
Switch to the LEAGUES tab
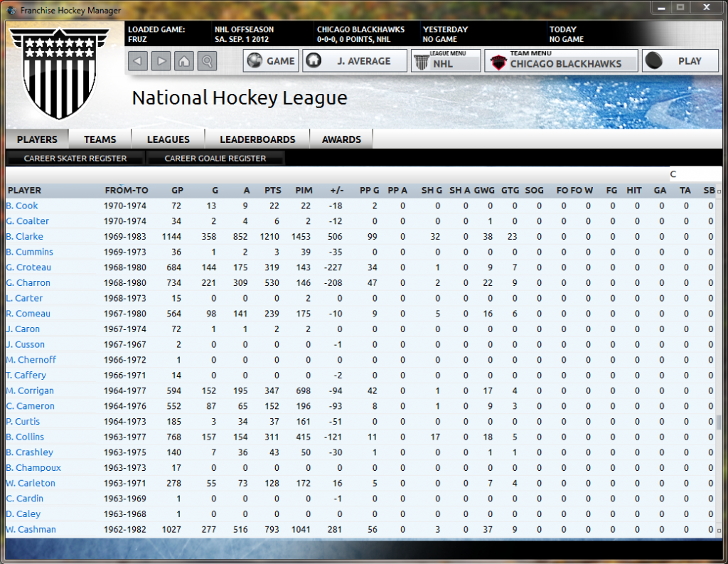[x=168, y=139]
